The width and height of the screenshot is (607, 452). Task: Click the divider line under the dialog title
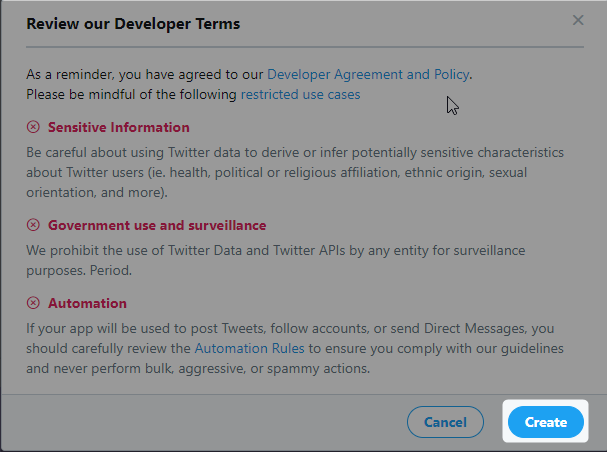(305, 47)
